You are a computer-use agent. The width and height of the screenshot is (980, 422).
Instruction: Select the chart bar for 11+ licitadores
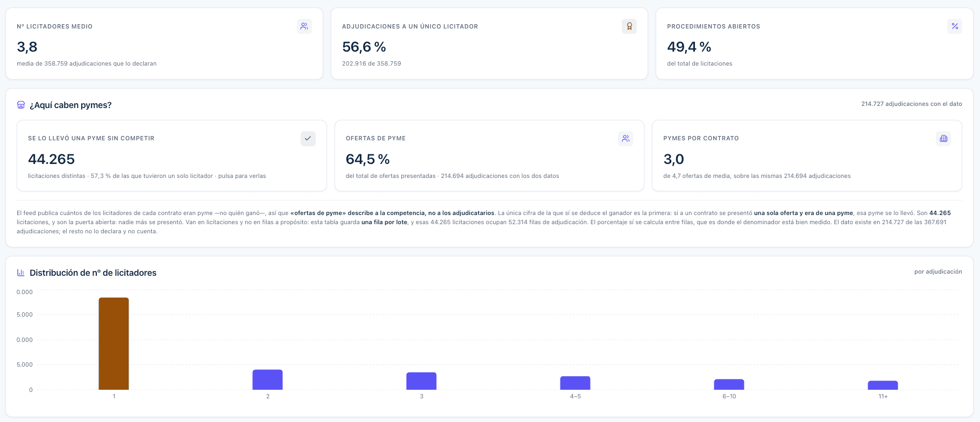point(883,385)
